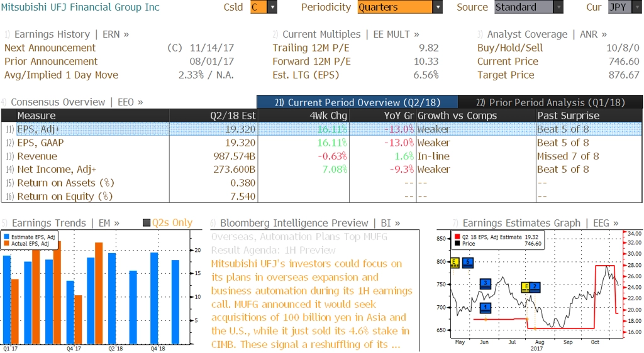Click the yellow E marker near August

tap(526, 287)
